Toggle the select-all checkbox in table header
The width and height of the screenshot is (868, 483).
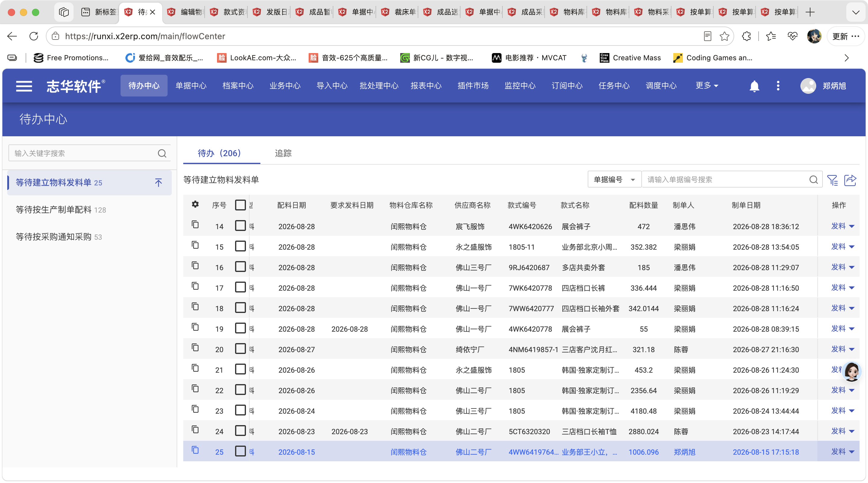240,205
